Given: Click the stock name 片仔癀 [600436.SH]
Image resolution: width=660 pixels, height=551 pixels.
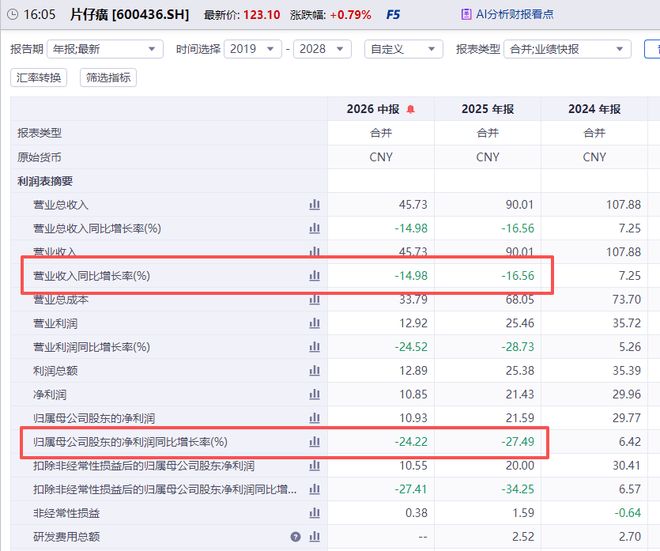Looking at the screenshot, I should click(130, 15).
